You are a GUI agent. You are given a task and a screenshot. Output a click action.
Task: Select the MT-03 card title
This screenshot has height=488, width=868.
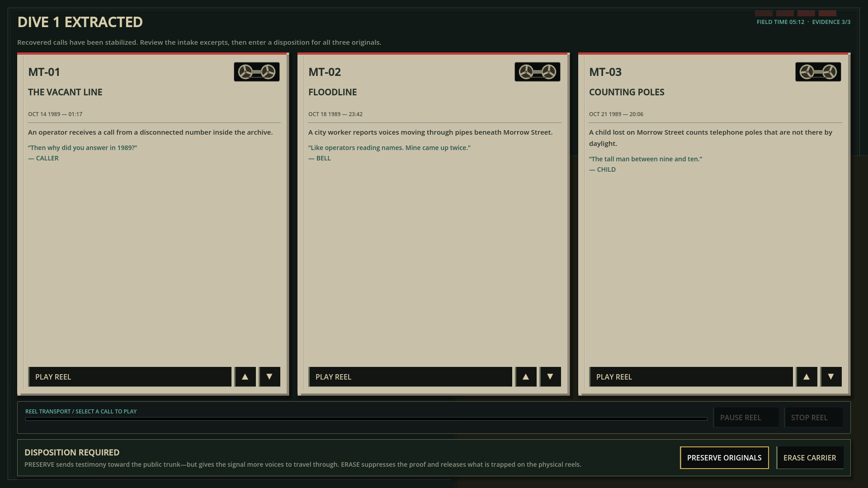point(605,72)
